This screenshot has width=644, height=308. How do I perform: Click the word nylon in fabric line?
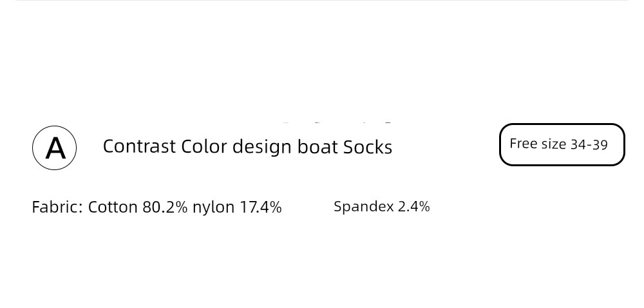click(214, 207)
